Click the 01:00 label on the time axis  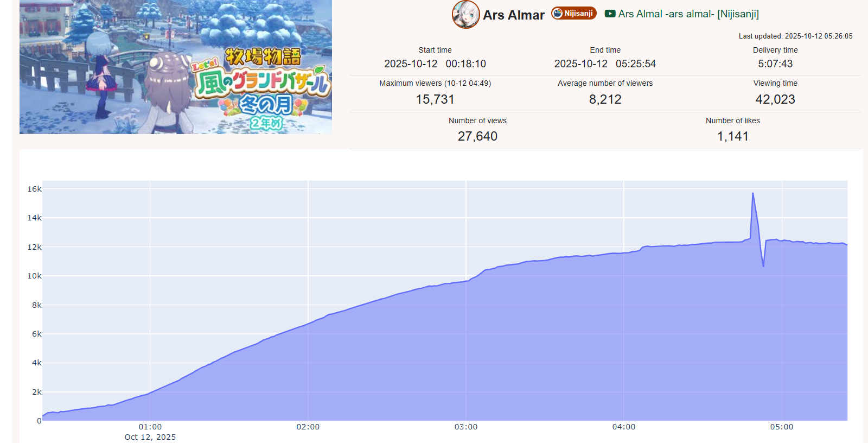(150, 427)
